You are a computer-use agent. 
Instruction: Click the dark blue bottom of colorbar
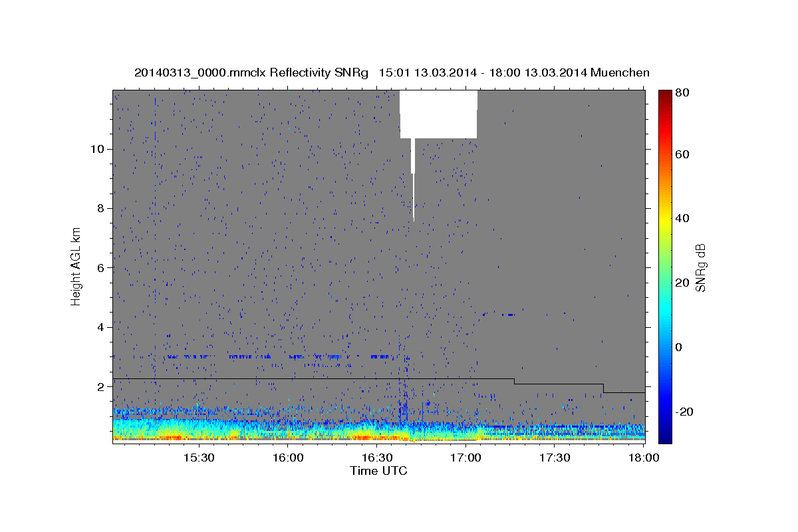click(665, 438)
